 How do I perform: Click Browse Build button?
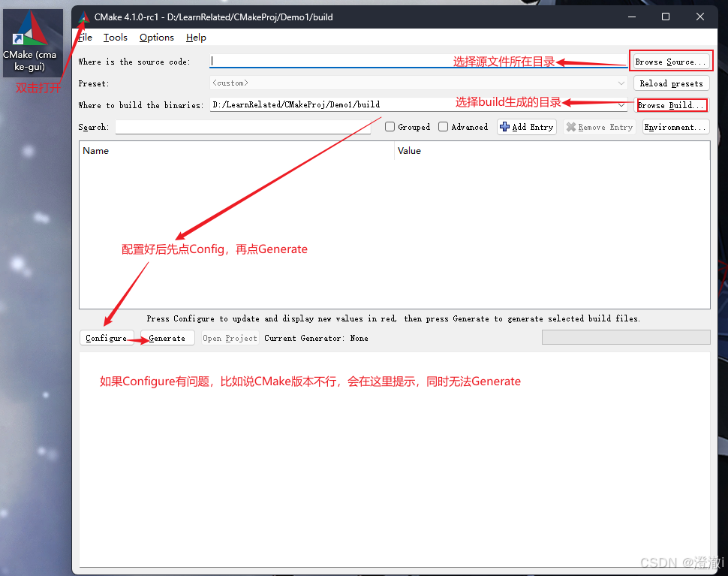(672, 105)
